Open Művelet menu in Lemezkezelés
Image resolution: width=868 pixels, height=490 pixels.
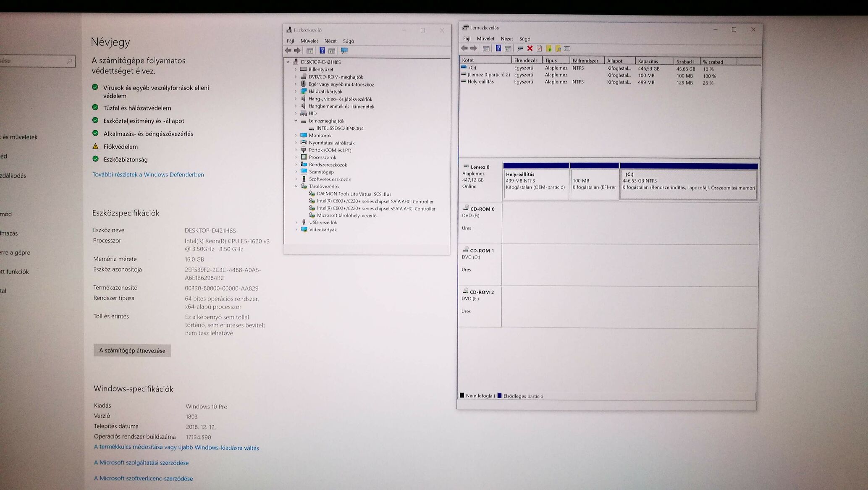click(485, 39)
